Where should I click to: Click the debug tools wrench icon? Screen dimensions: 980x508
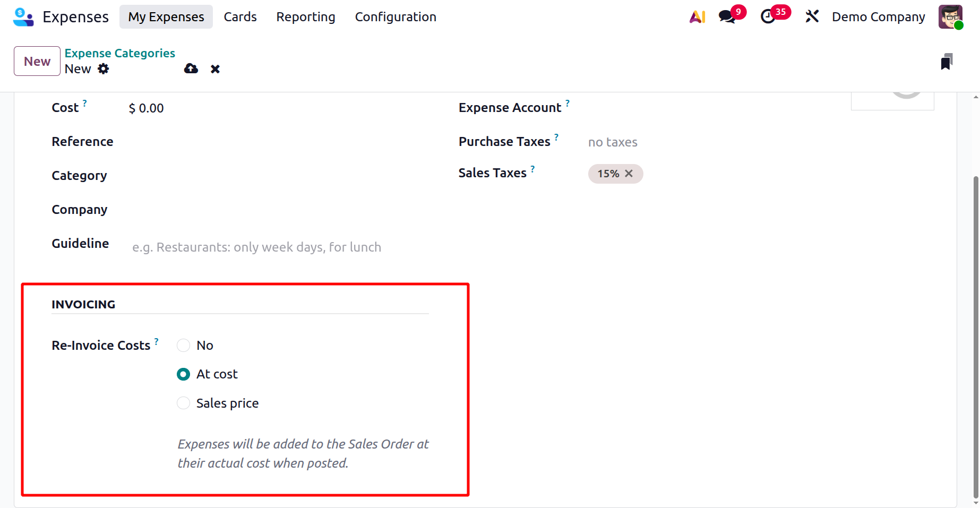pyautogui.click(x=812, y=17)
